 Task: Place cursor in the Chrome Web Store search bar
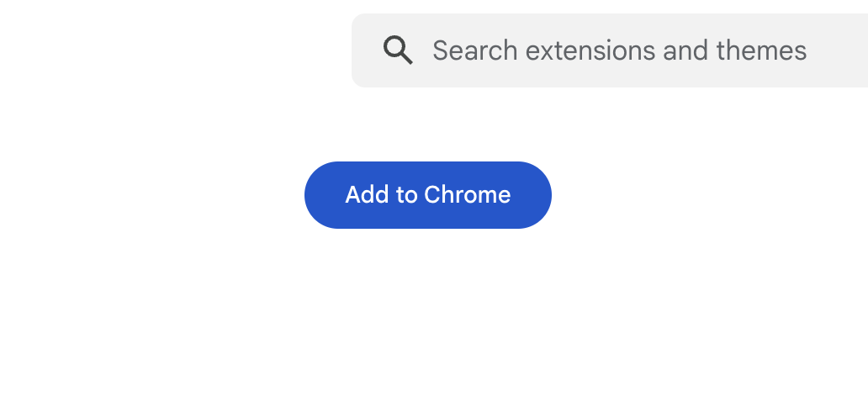click(x=619, y=50)
